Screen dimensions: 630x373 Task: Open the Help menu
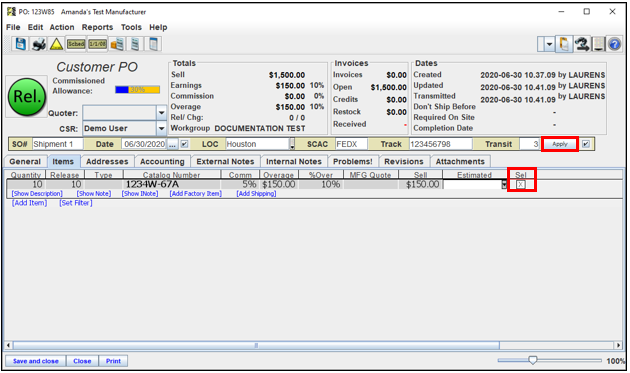coord(158,27)
